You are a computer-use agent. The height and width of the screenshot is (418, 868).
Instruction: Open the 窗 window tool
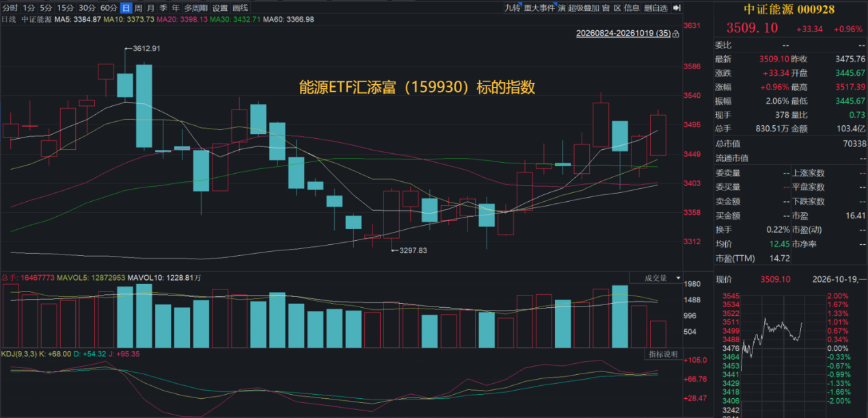[x=606, y=8]
